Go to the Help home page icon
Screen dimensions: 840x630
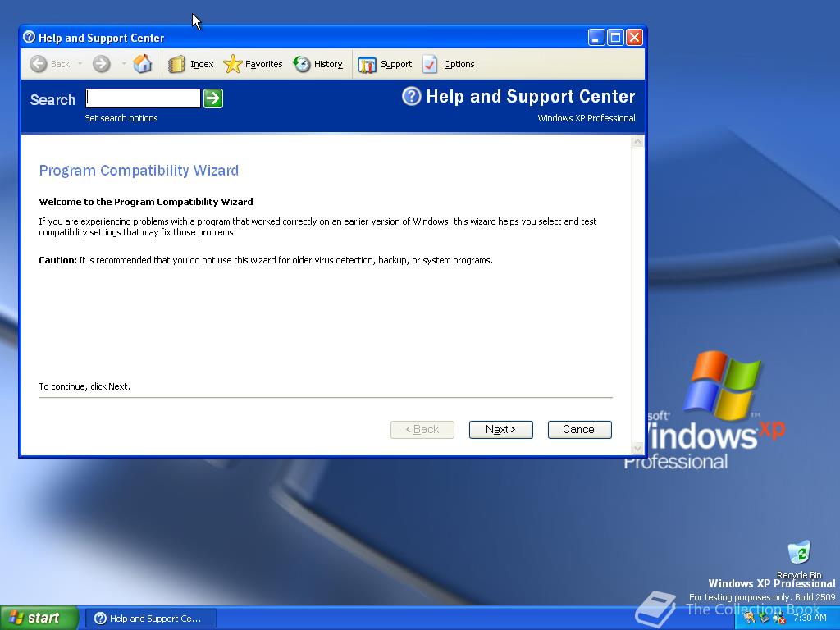click(x=143, y=63)
